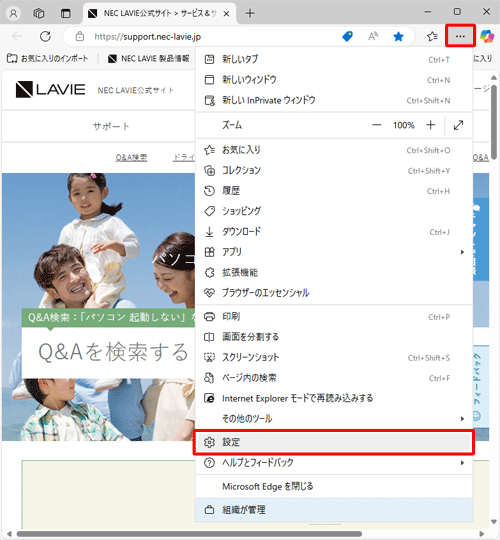This screenshot has height=540, width=500.
Task: Click 組織が管理 menu entry
Action: point(334,510)
